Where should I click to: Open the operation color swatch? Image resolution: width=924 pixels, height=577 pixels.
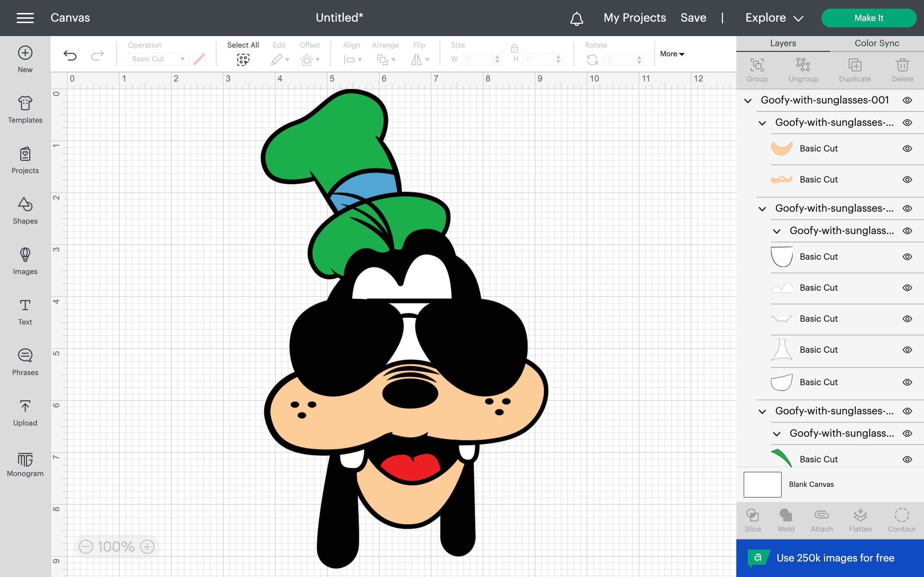pyautogui.click(x=199, y=59)
